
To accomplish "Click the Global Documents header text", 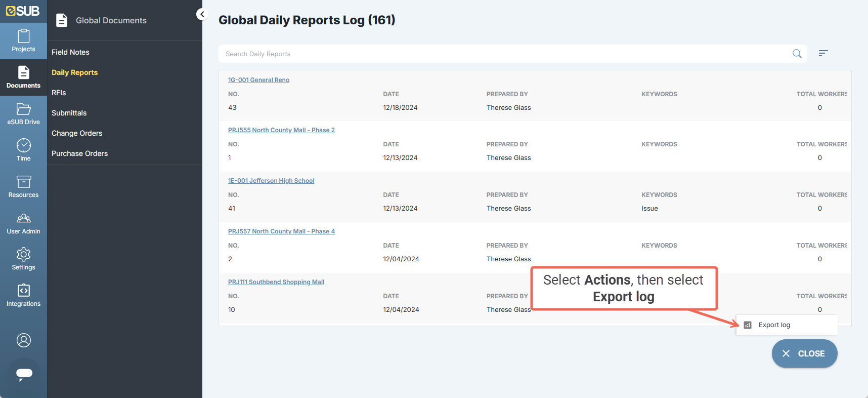I will tap(111, 20).
